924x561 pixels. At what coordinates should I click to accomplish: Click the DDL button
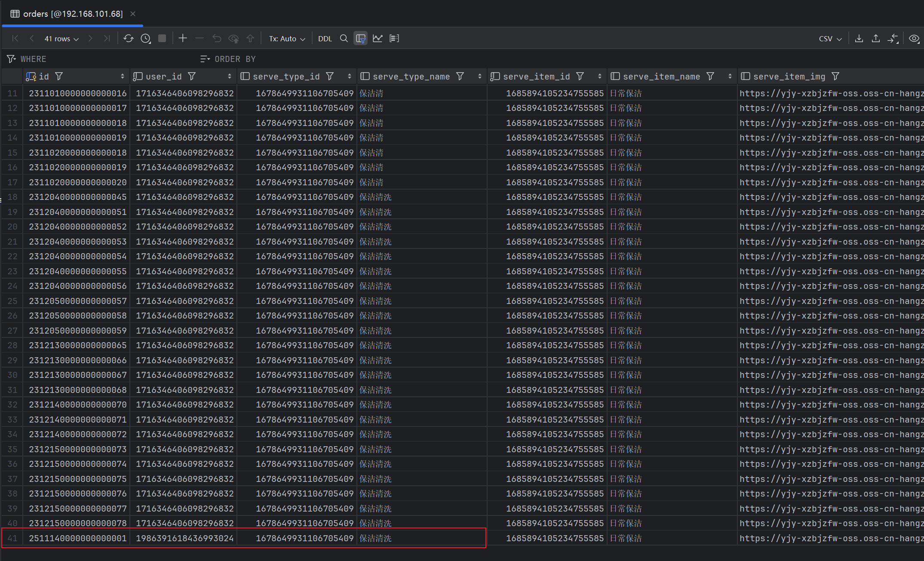coord(325,39)
